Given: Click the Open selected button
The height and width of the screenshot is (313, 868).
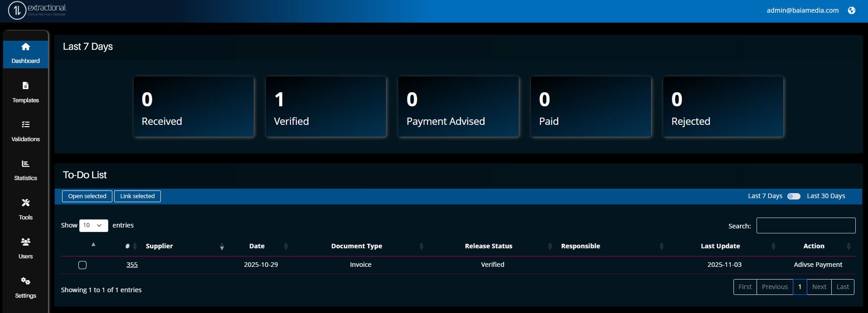Looking at the screenshot, I should (x=87, y=196).
